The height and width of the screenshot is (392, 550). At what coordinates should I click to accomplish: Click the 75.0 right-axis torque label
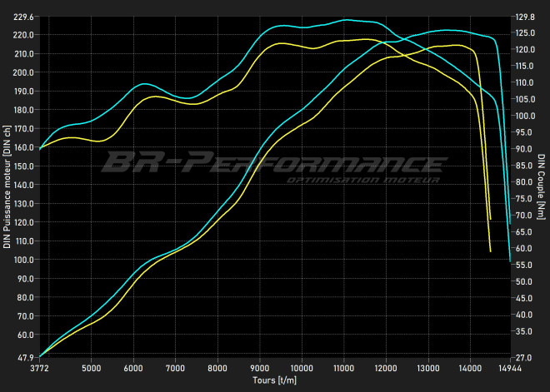(x=524, y=199)
